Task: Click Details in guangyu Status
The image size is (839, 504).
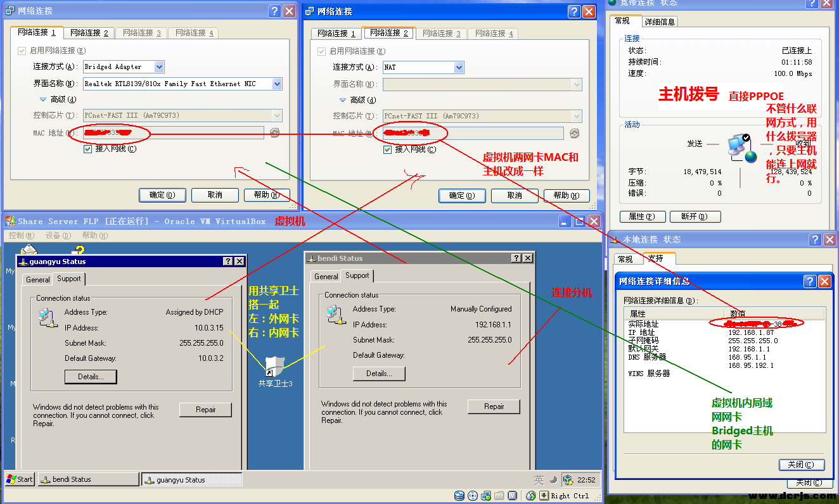Action: (x=91, y=377)
